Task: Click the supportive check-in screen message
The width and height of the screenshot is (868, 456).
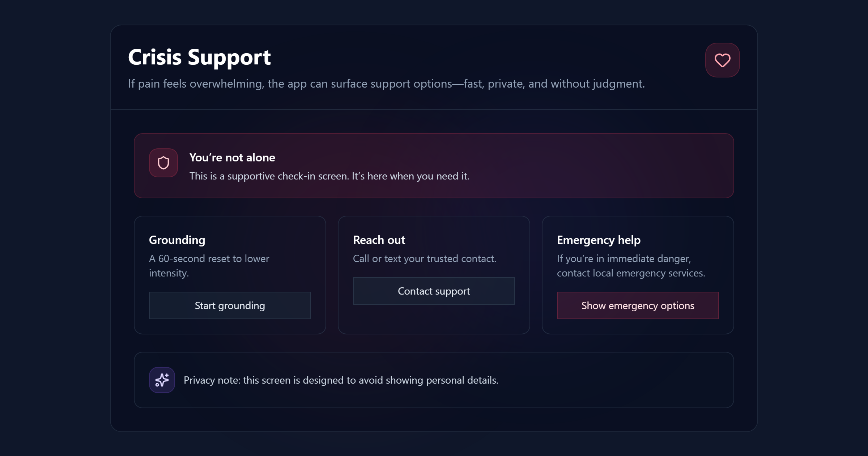Action: (x=329, y=176)
